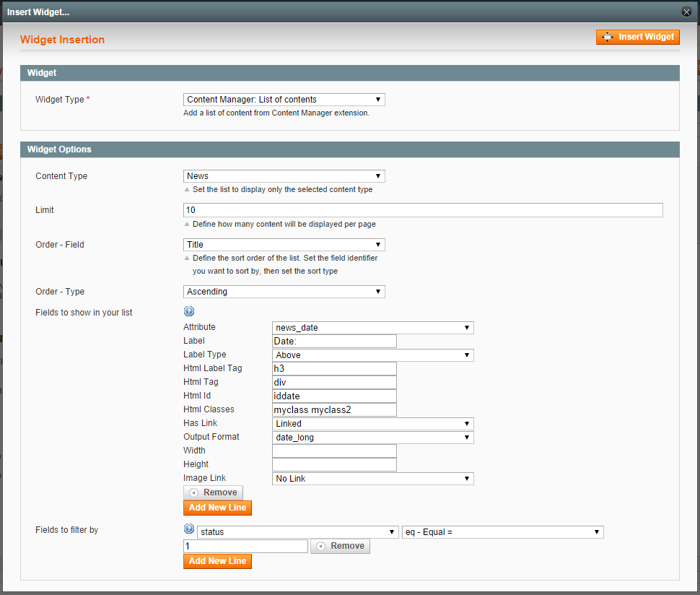
Task: Change Order - Type from Ascending
Action: click(284, 292)
